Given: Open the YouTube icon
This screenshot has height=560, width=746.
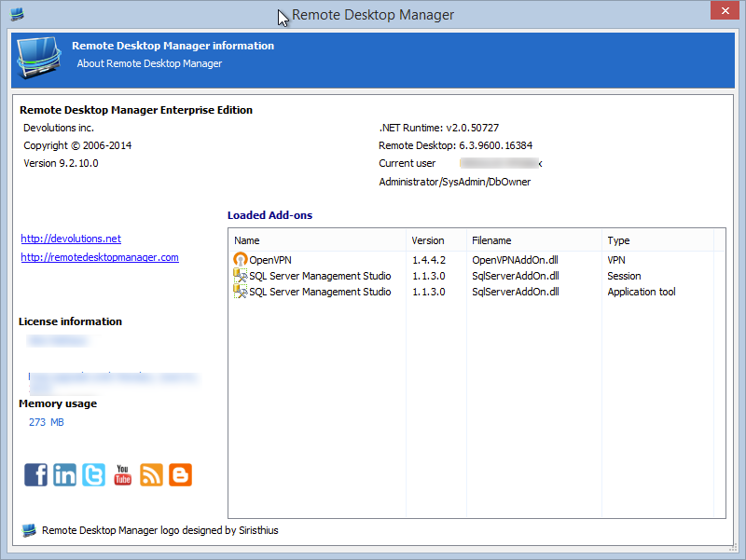Looking at the screenshot, I should coord(123,474).
